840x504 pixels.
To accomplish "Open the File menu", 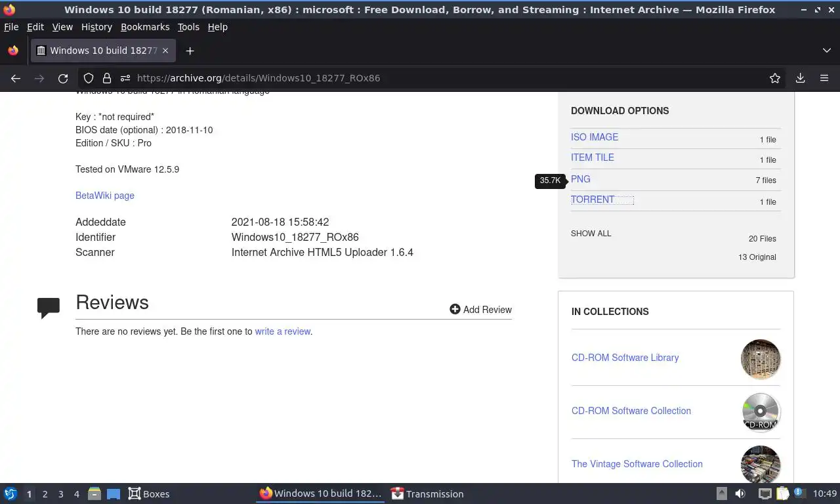I will (11, 27).
